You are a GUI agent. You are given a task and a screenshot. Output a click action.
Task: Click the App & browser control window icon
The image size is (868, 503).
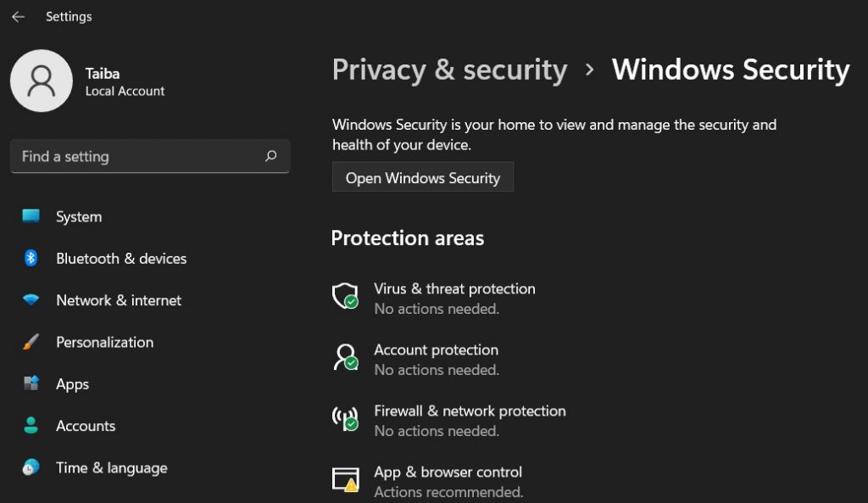click(x=344, y=480)
